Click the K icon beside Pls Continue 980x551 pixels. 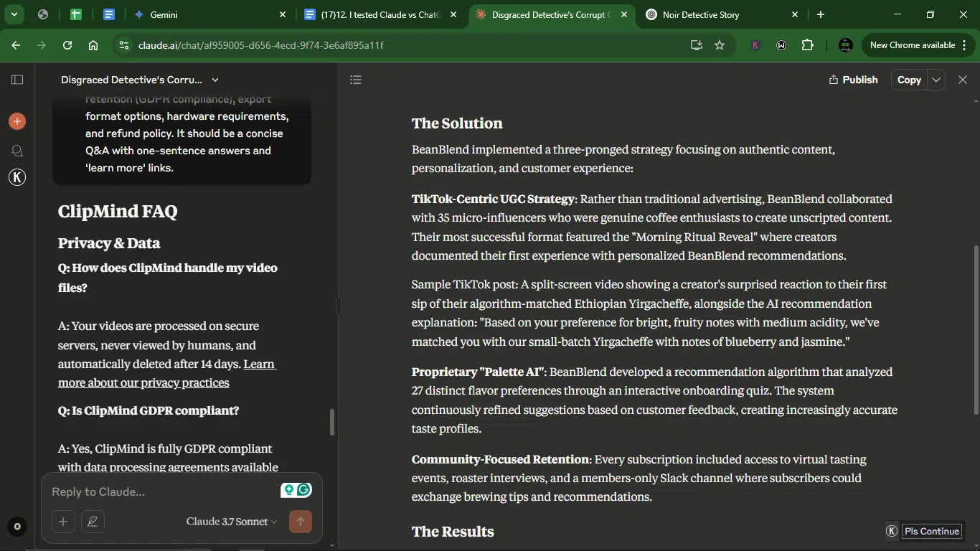coord(892,531)
